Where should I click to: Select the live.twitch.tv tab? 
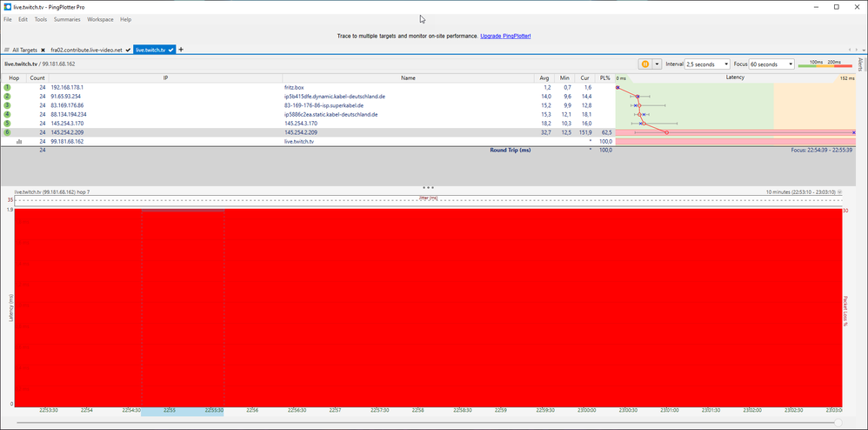[x=150, y=50]
